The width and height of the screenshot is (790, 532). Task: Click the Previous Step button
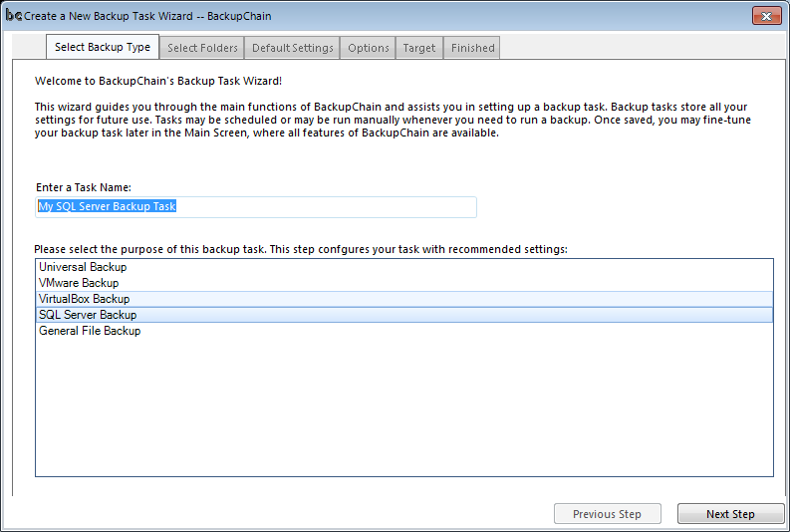[x=607, y=514]
